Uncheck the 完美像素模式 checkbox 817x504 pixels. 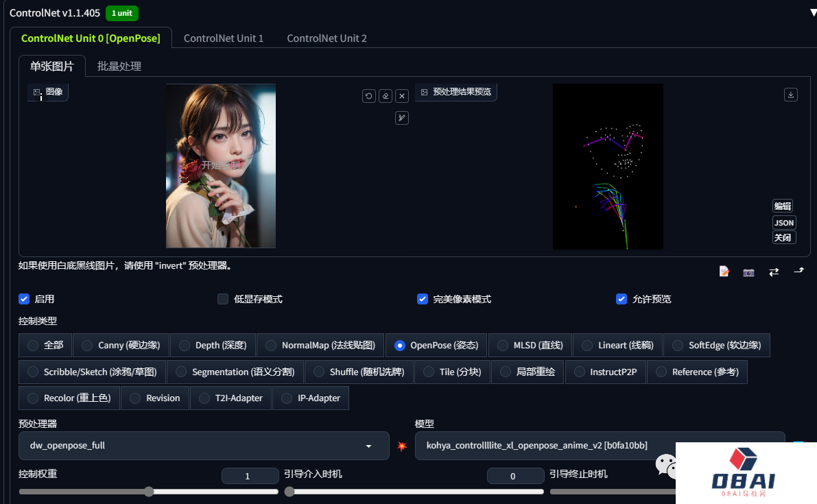[423, 299]
